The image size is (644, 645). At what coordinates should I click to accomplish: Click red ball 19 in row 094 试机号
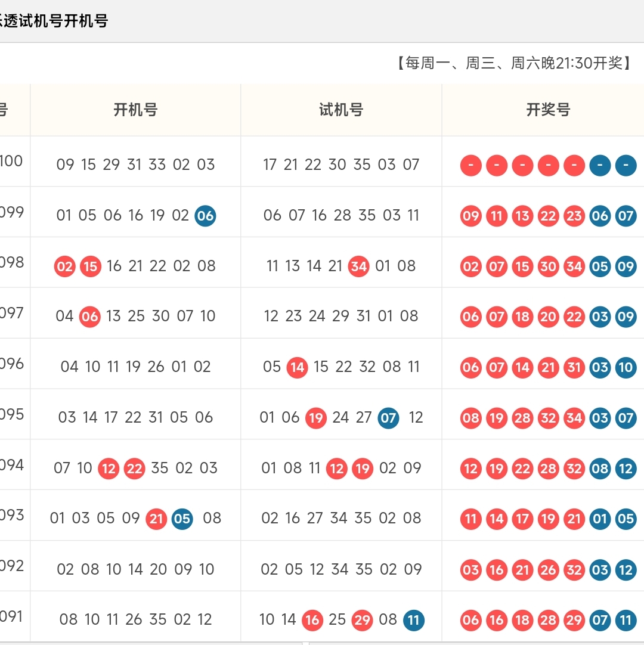[x=363, y=469]
